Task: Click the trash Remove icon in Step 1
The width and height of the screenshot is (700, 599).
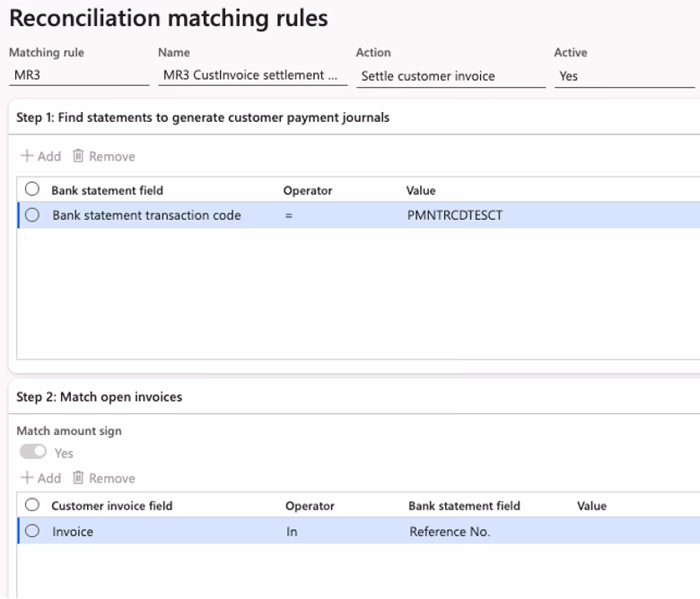Action: (x=78, y=156)
